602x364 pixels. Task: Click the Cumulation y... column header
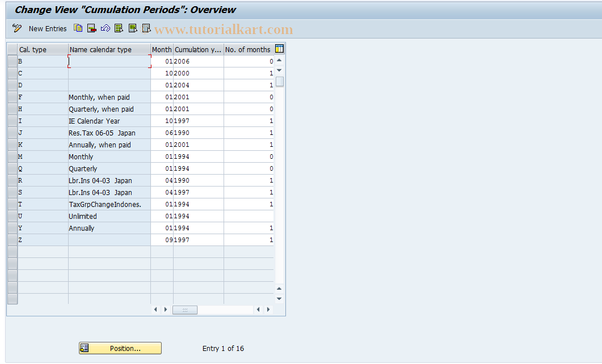198,49
